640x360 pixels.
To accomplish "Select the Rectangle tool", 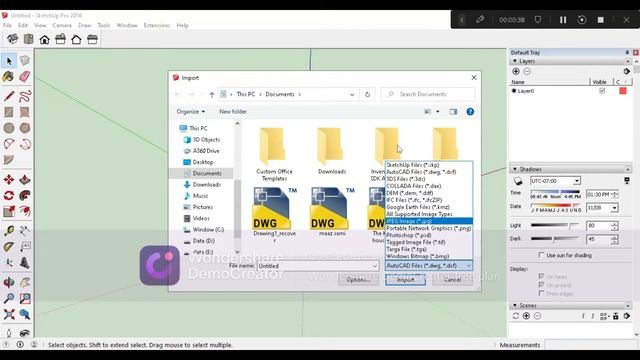I will point(9,112).
